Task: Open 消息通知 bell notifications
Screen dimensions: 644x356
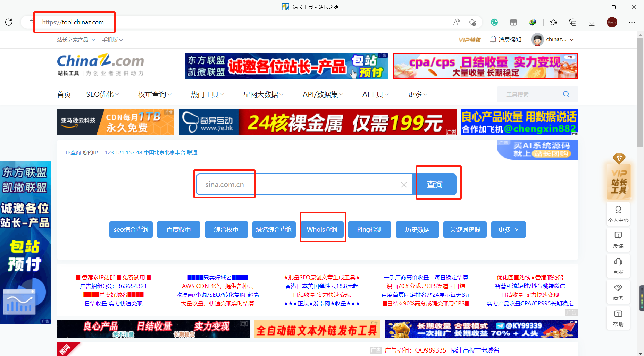Action: (505, 40)
